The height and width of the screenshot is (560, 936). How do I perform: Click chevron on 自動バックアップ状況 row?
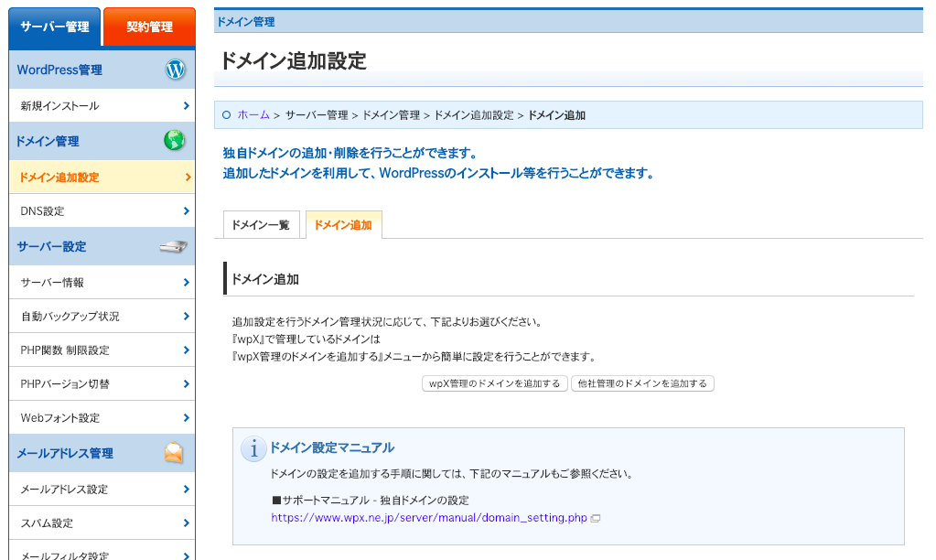point(187,317)
